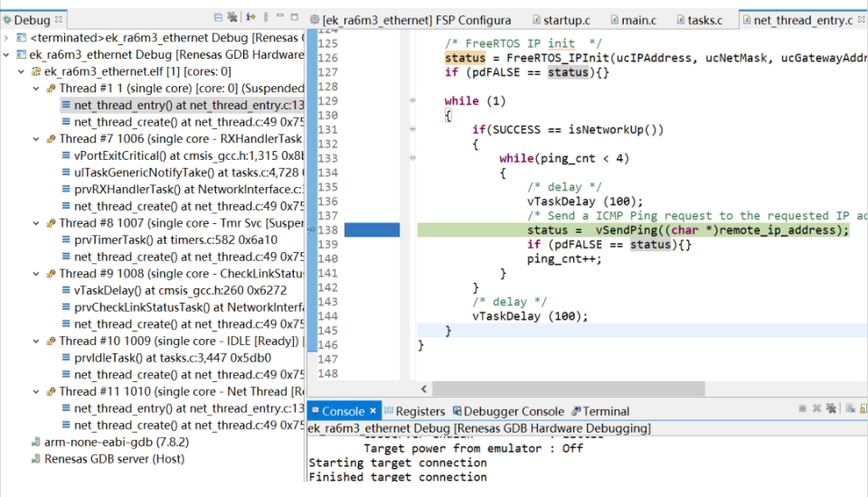
Task: Click 'Finished target connection' console line
Action: (398, 476)
